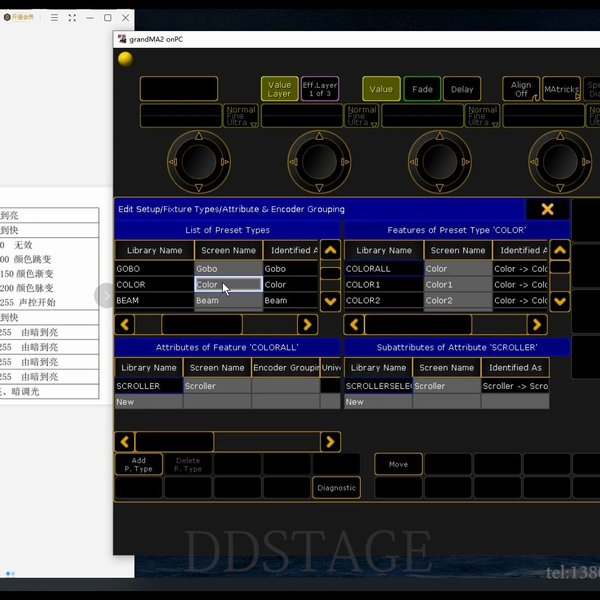Click right arrow of second encoder wheel
The width and height of the screenshot is (600, 600).
pos(345,162)
